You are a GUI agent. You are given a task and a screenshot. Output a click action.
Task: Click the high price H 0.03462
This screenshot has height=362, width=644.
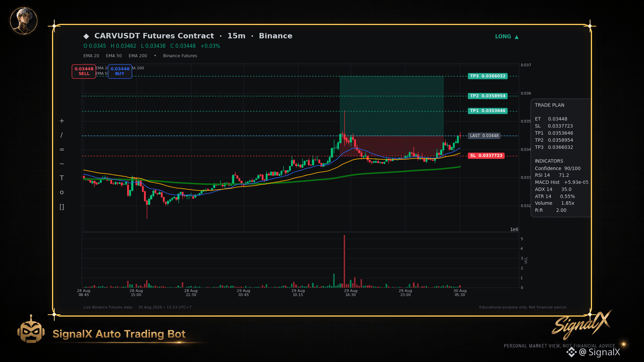(124, 46)
